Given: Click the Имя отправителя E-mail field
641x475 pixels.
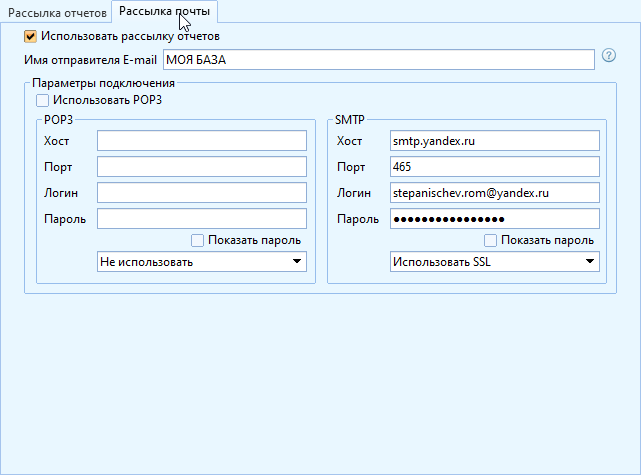Looking at the screenshot, I should (x=378, y=60).
